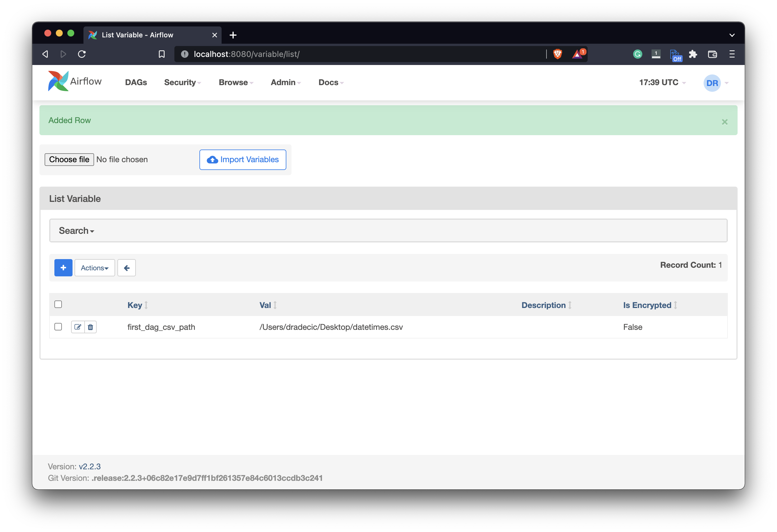Open the browser extensions puzzle icon

[x=693, y=54]
